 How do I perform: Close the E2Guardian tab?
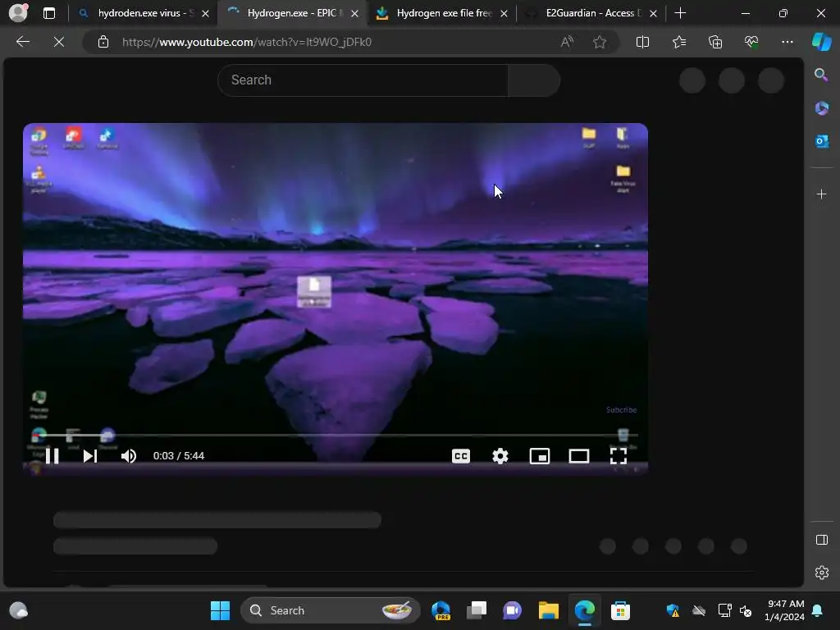tap(653, 13)
